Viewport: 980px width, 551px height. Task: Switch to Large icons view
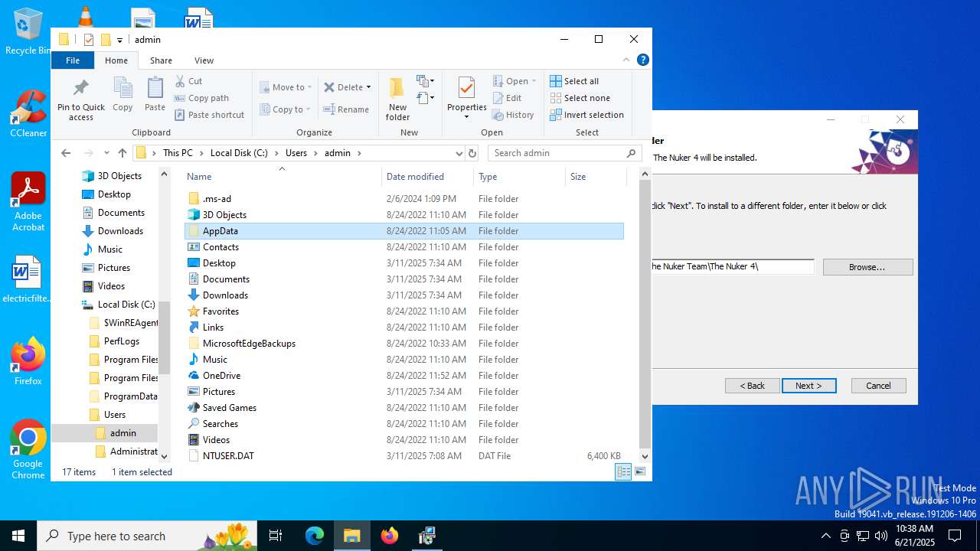[x=640, y=472]
